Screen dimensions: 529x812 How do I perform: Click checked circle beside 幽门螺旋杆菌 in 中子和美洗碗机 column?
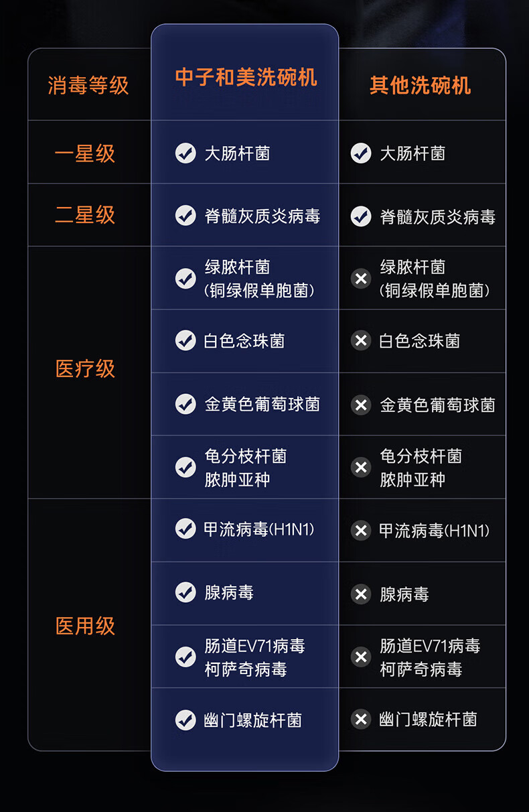(185, 720)
